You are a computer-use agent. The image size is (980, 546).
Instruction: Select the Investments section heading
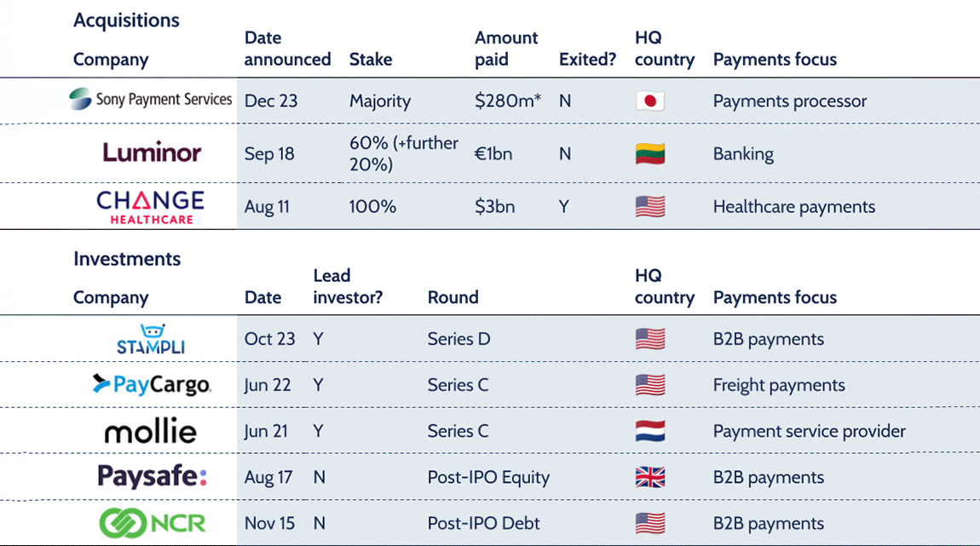(x=127, y=259)
